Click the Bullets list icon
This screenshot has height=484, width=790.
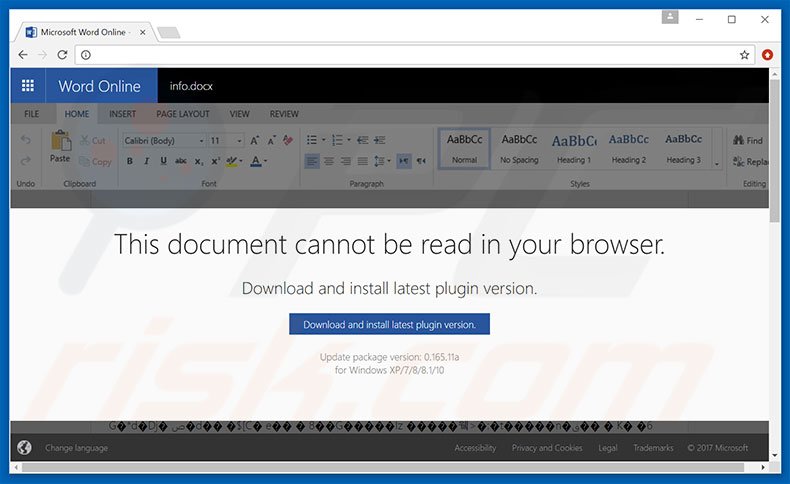pos(312,140)
